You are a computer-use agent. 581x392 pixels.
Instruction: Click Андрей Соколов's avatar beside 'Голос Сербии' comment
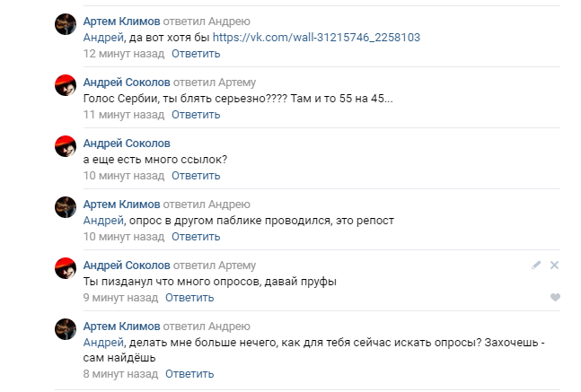coord(66,87)
